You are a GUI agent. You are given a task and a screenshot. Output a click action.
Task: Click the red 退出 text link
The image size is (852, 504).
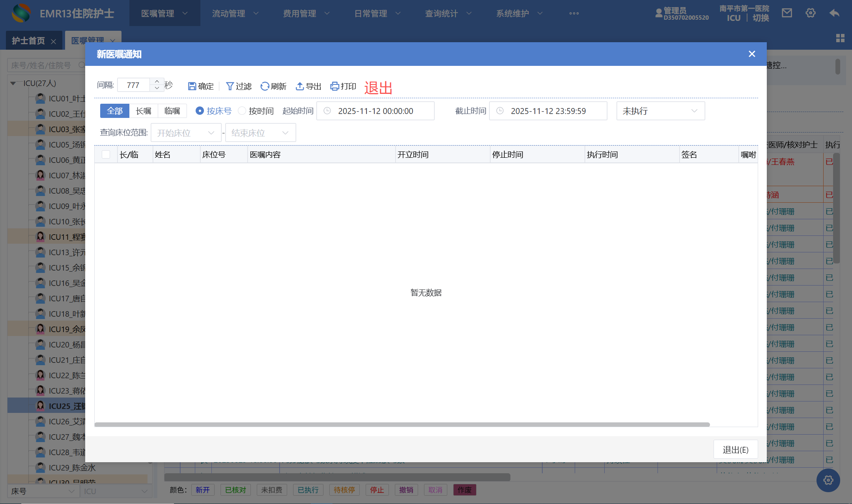[x=378, y=88]
